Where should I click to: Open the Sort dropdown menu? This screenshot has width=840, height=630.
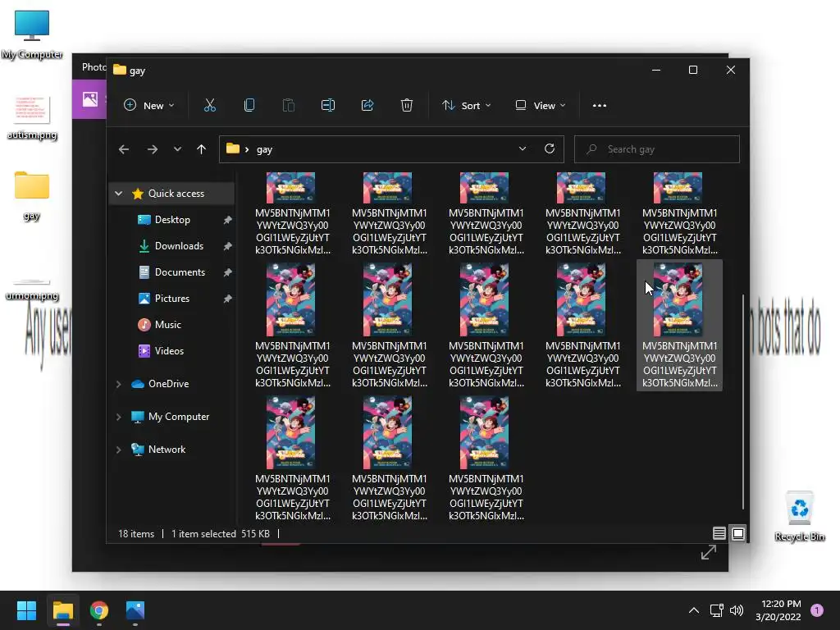pyautogui.click(x=466, y=106)
